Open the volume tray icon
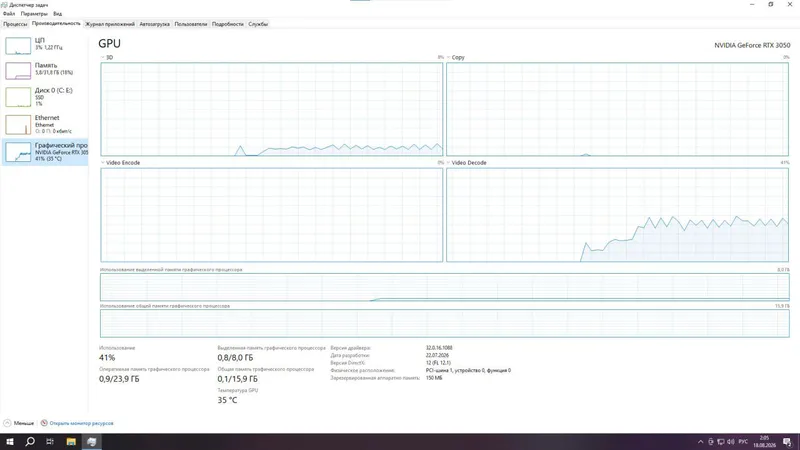The width and height of the screenshot is (800, 450). pyautogui.click(x=731, y=442)
